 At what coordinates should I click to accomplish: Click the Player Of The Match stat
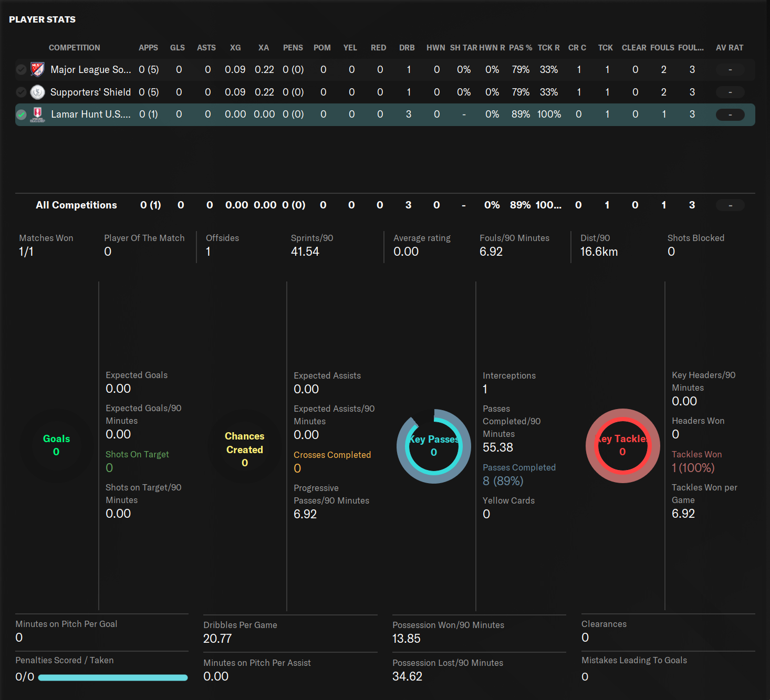[x=144, y=245]
